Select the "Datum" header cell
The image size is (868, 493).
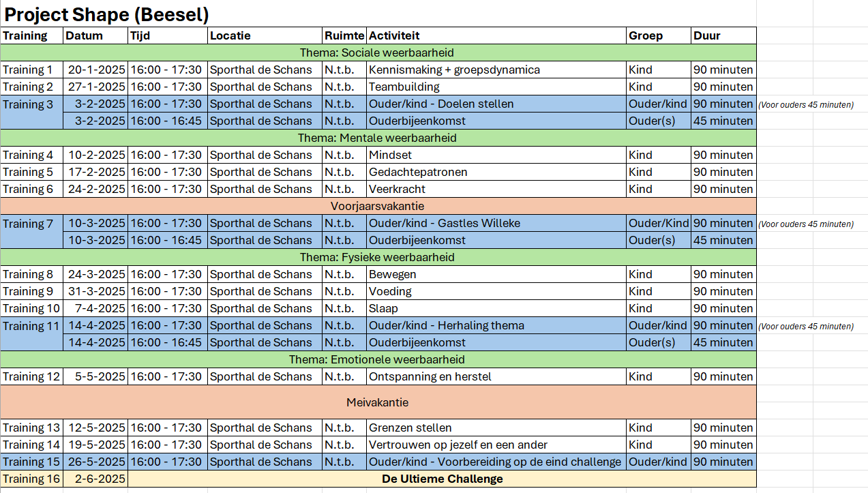[x=95, y=35]
